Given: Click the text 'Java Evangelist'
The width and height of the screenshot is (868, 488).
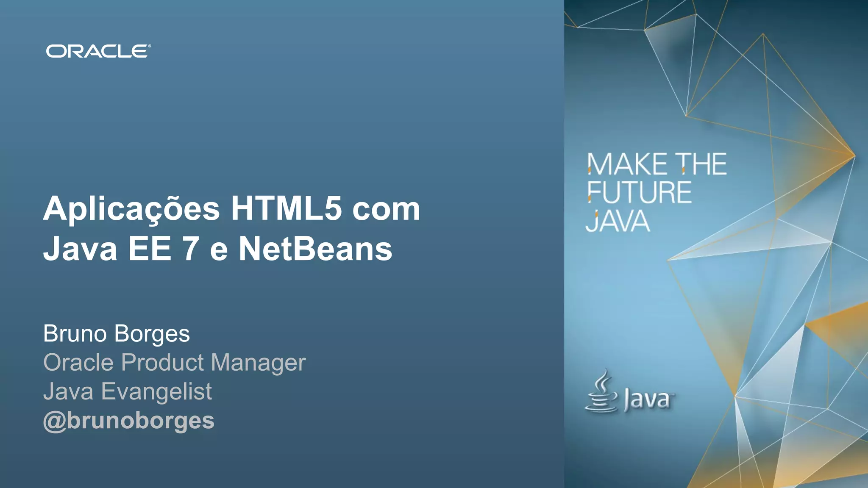Looking at the screenshot, I should click(x=128, y=392).
